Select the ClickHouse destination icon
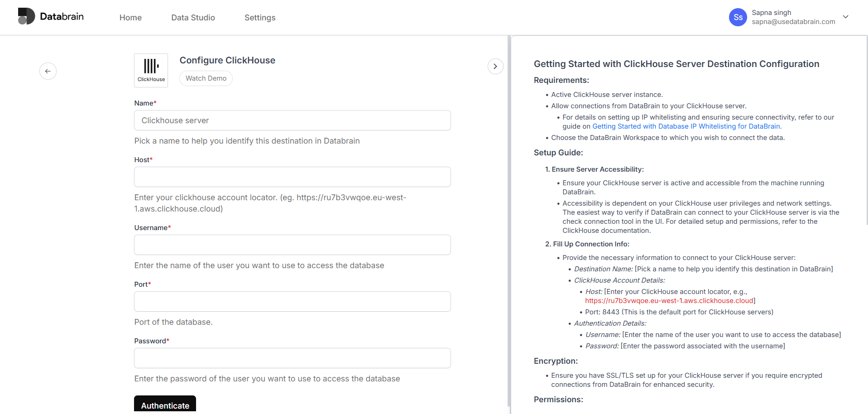This screenshot has width=868, height=414. (x=151, y=70)
